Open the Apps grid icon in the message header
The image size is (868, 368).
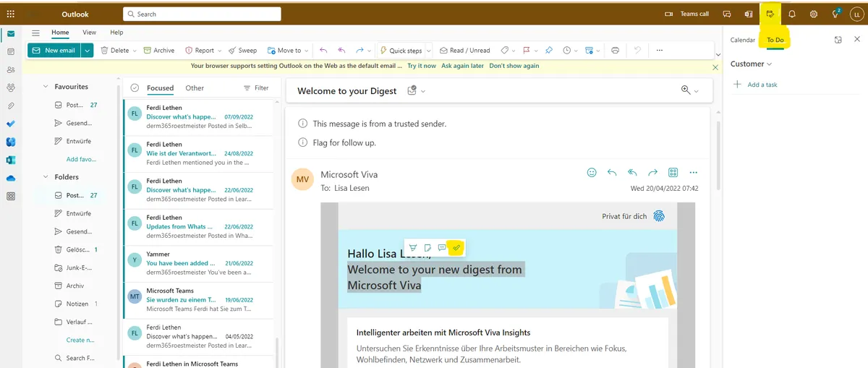(673, 173)
